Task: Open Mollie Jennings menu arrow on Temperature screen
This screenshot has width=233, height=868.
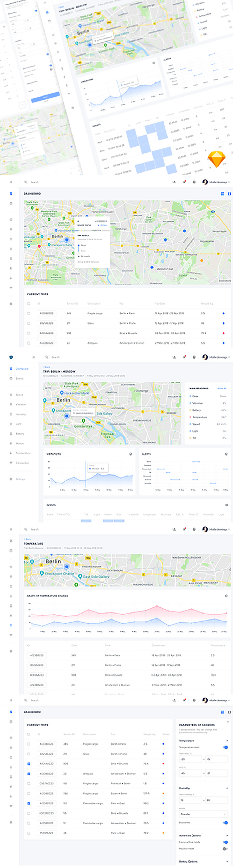Action: 229,529
